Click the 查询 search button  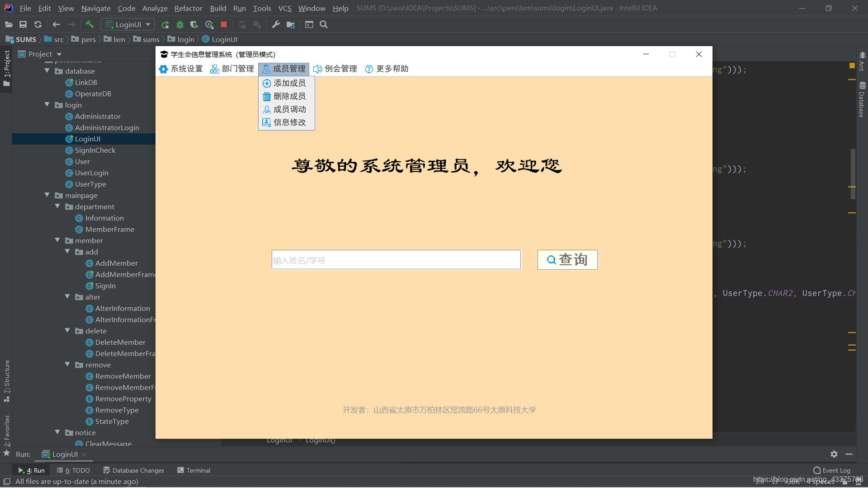[x=567, y=260]
